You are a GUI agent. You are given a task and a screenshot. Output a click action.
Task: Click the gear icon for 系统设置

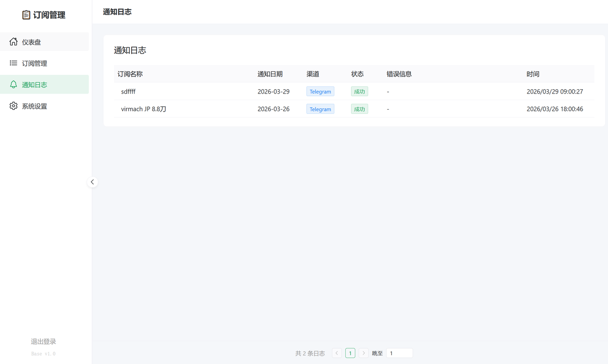tap(13, 106)
